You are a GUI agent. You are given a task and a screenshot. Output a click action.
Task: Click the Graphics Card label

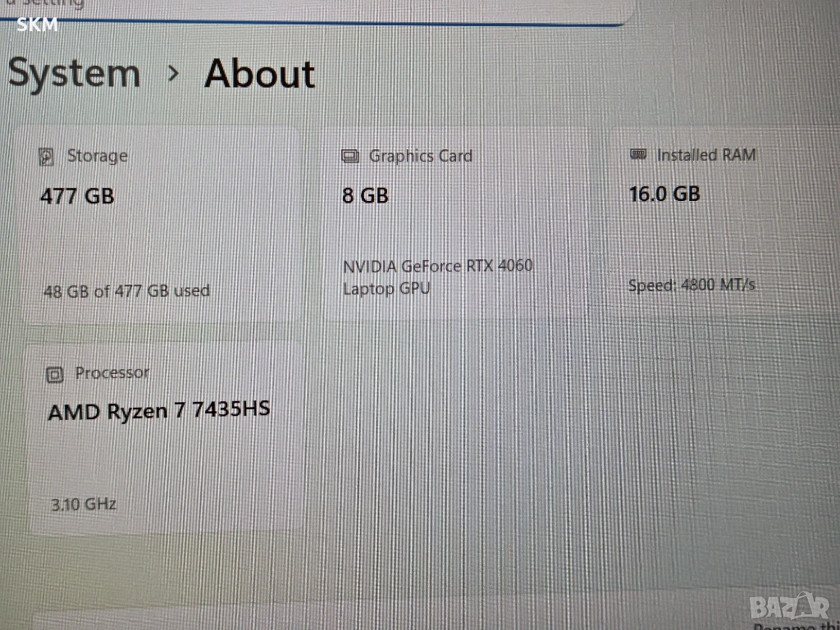(421, 156)
